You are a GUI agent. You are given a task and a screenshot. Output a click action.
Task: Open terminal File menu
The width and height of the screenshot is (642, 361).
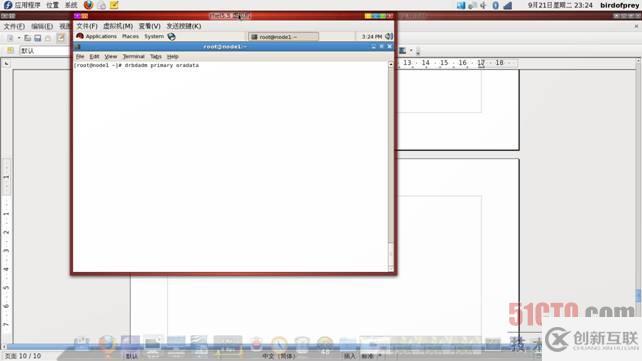[x=80, y=56]
